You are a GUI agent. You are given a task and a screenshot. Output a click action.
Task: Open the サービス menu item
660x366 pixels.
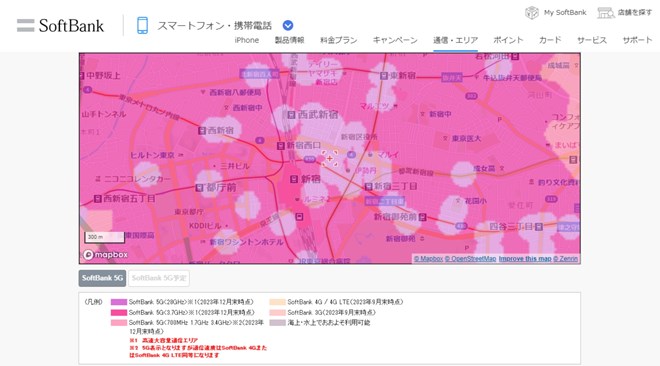click(592, 40)
